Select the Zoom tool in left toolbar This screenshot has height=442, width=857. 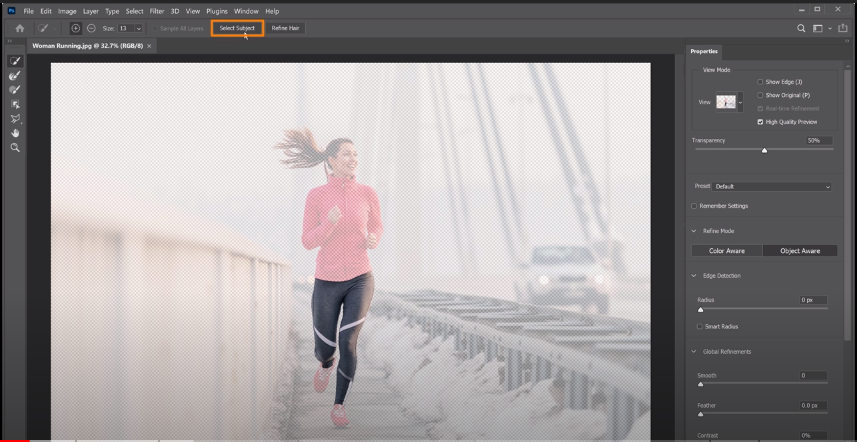[x=15, y=147]
